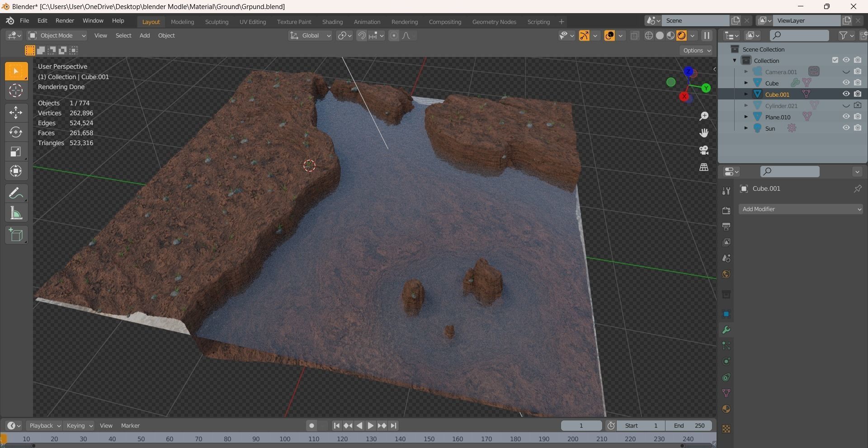Image resolution: width=868 pixels, height=448 pixels.
Task: Uncheck the Collection exclude checkbox
Action: click(x=835, y=60)
